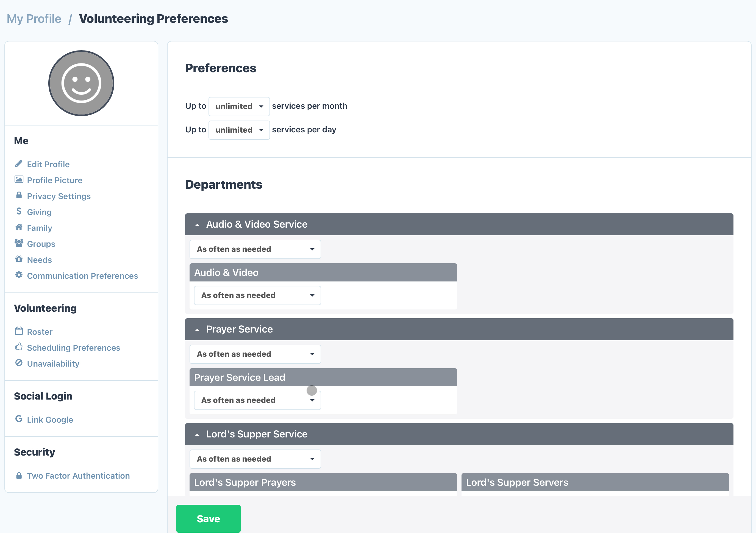
Task: Open Audio & Video position frequency dropdown
Action: [257, 295]
